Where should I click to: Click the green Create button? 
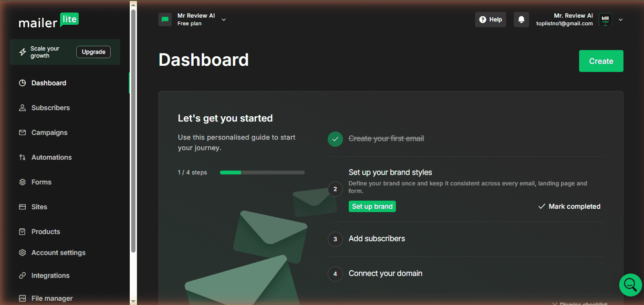601,61
